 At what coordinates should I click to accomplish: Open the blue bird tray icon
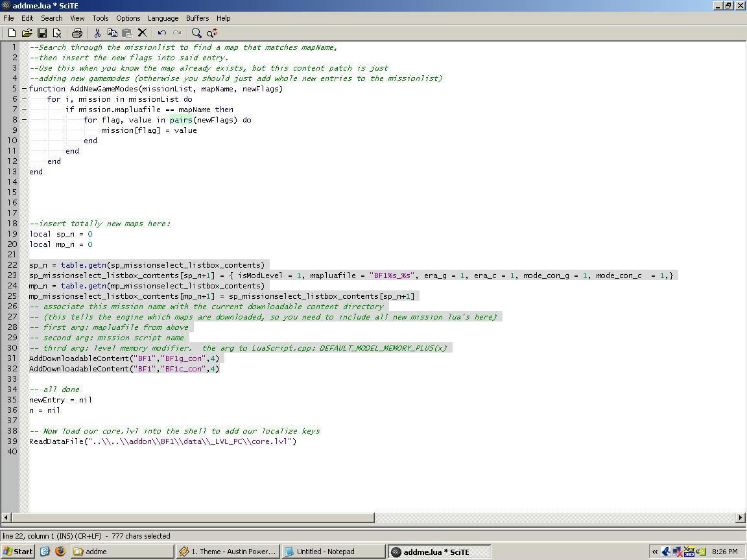(x=666, y=552)
